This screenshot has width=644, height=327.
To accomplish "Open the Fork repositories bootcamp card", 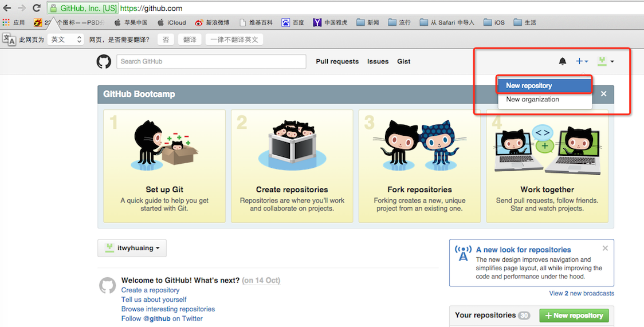I will pyautogui.click(x=420, y=166).
